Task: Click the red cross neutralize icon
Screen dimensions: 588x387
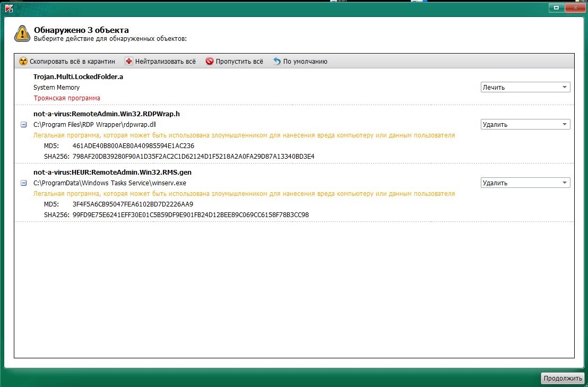Action: coord(128,61)
